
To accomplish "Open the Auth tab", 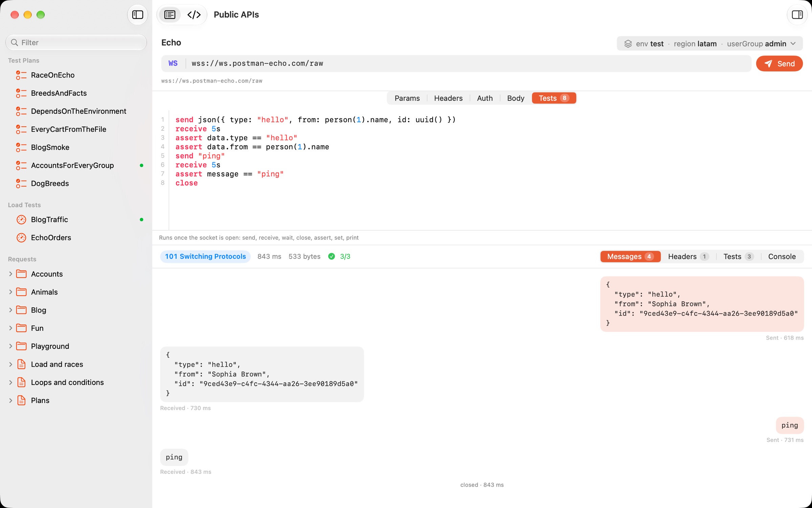I will [485, 98].
